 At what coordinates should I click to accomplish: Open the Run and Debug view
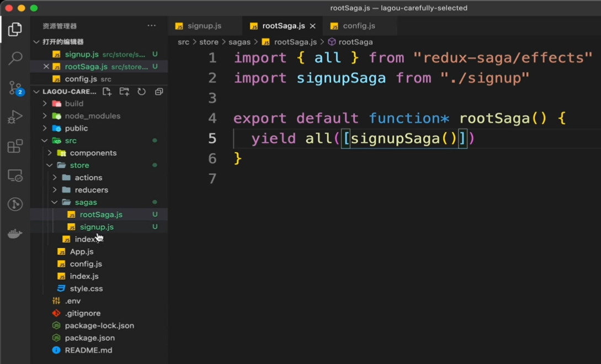coord(15,117)
